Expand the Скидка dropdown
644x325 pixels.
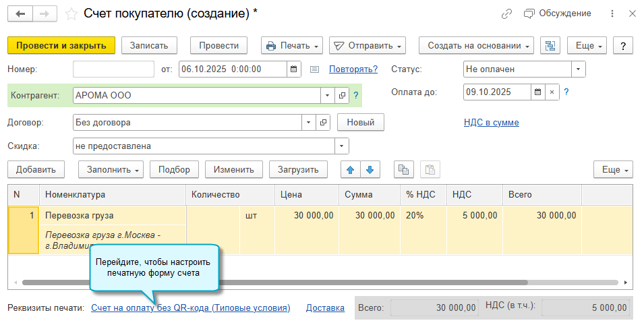(x=342, y=146)
